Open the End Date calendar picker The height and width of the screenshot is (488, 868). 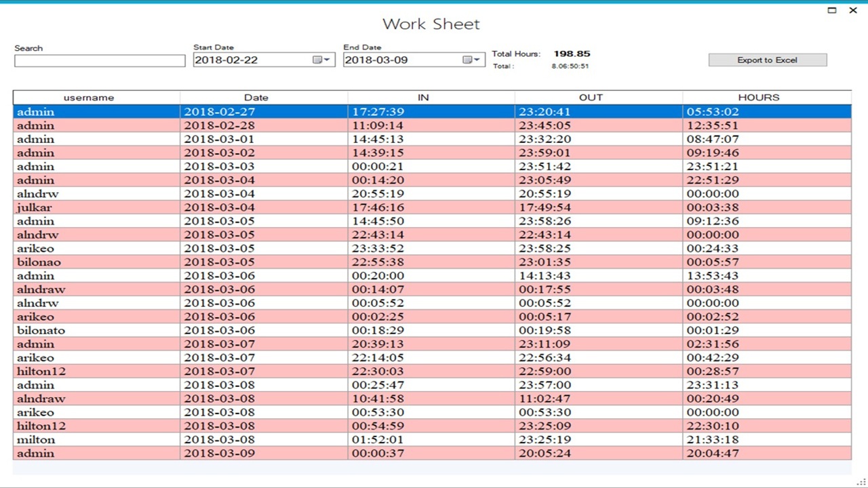pyautogui.click(x=472, y=60)
